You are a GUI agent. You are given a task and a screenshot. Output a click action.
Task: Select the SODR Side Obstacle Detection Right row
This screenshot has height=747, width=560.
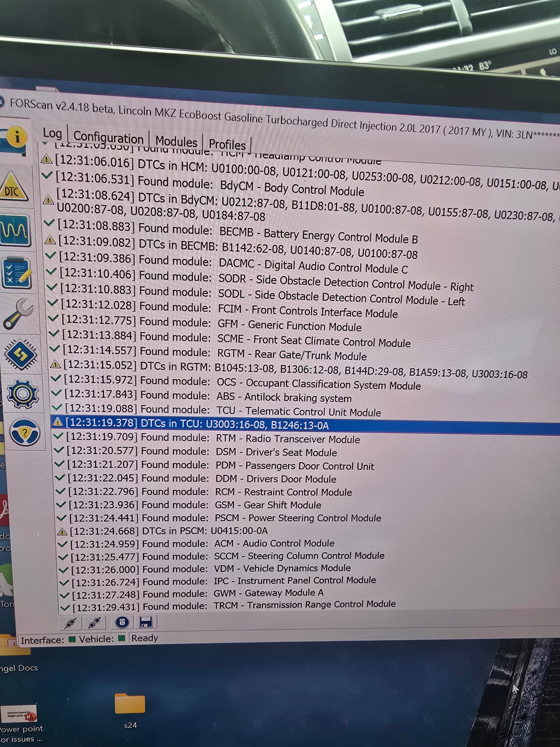(260, 280)
